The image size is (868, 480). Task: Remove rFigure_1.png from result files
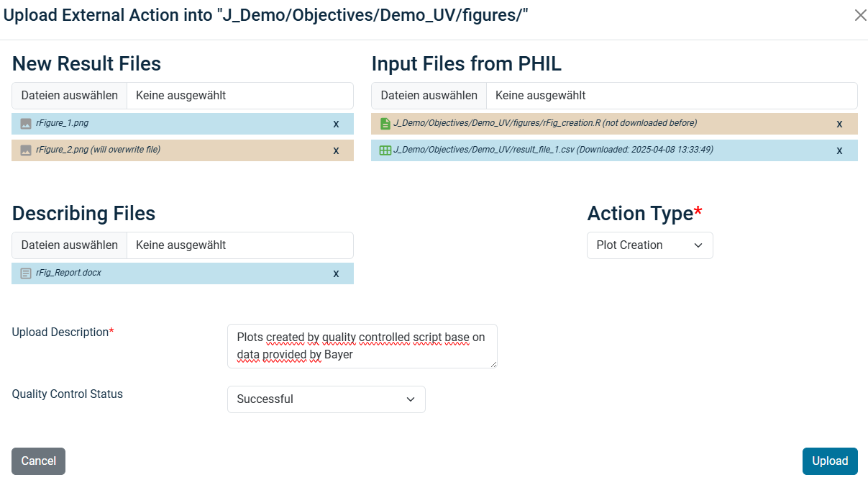coord(336,124)
